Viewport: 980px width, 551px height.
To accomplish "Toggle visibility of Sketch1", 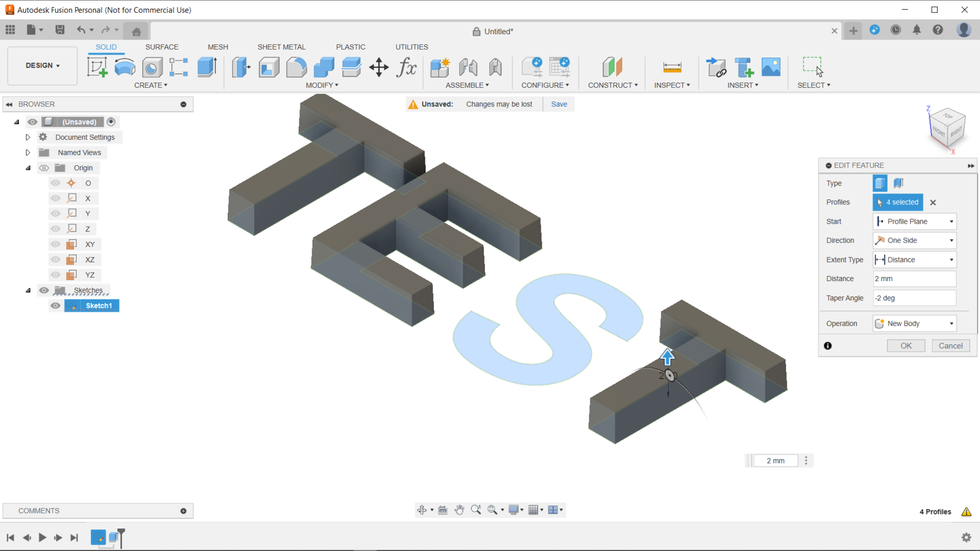I will 56,306.
